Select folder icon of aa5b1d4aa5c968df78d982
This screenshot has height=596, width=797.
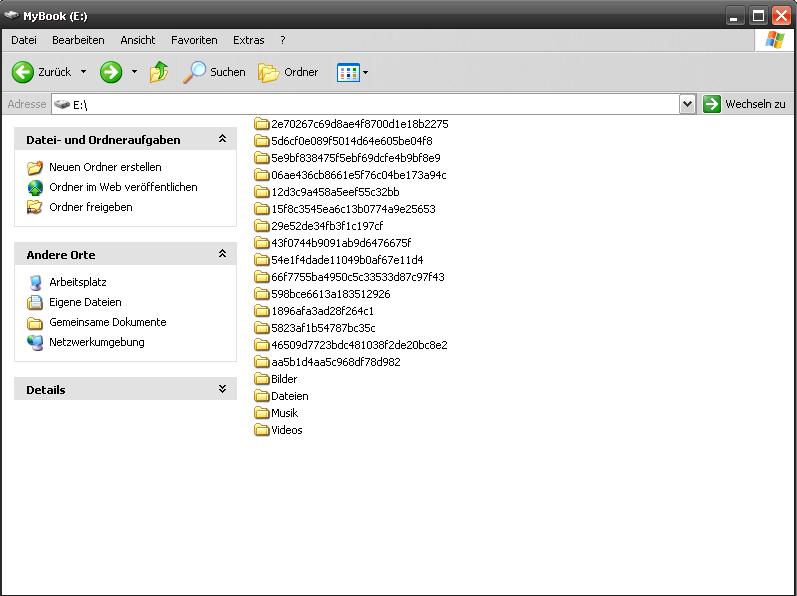click(x=261, y=362)
